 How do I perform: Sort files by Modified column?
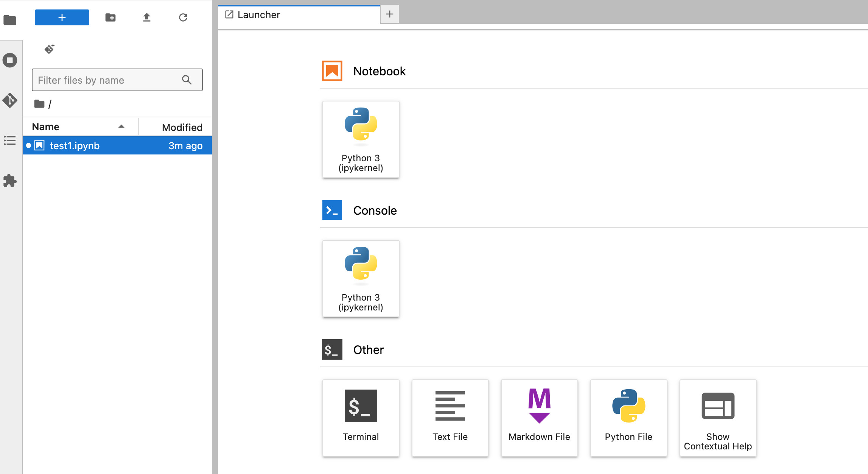(x=182, y=127)
